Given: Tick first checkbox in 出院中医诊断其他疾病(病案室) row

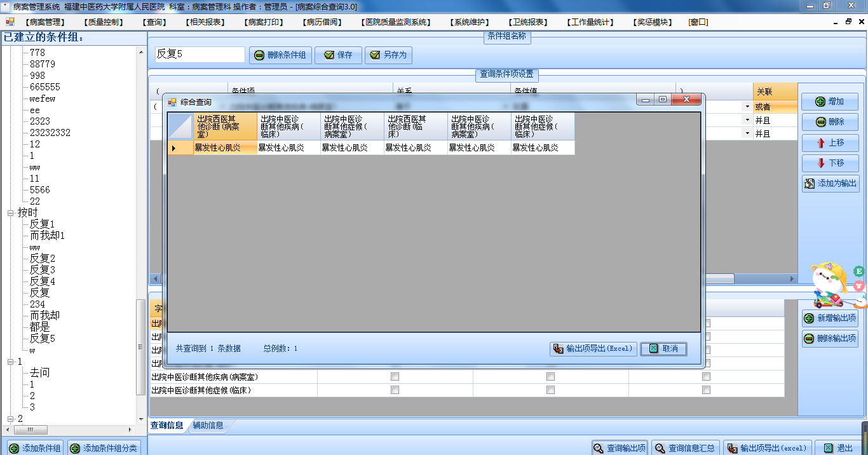Looking at the screenshot, I should (395, 377).
